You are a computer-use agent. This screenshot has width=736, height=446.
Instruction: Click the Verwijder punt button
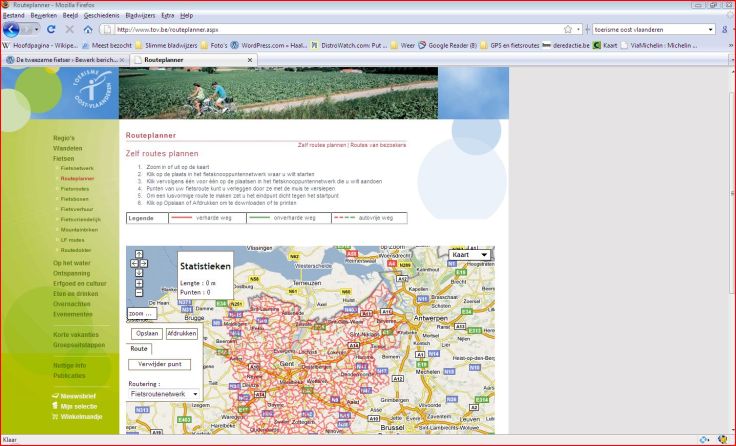160,364
